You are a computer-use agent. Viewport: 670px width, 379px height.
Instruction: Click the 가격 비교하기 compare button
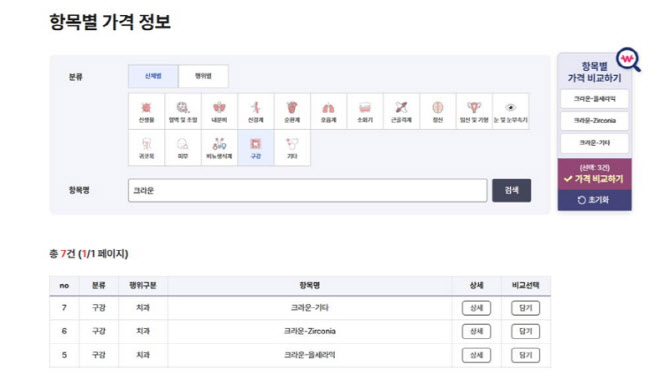(594, 174)
